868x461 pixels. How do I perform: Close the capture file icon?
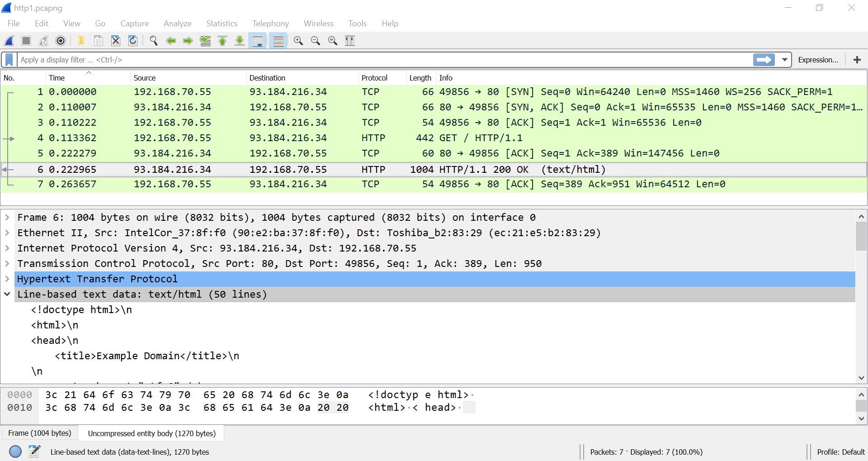point(116,41)
